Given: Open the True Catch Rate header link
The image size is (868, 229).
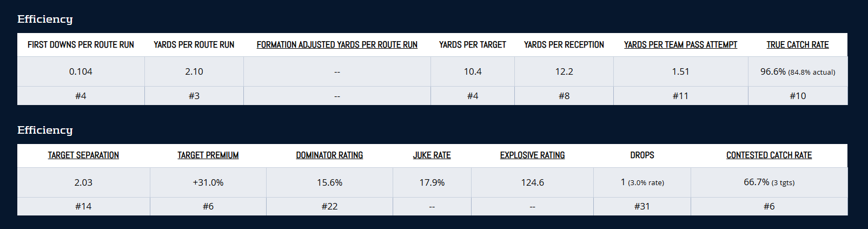Looking at the screenshot, I should pos(797,45).
